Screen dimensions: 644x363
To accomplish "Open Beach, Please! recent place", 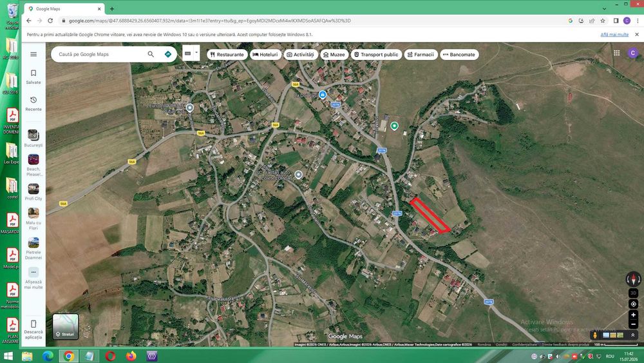I will 33,165.
